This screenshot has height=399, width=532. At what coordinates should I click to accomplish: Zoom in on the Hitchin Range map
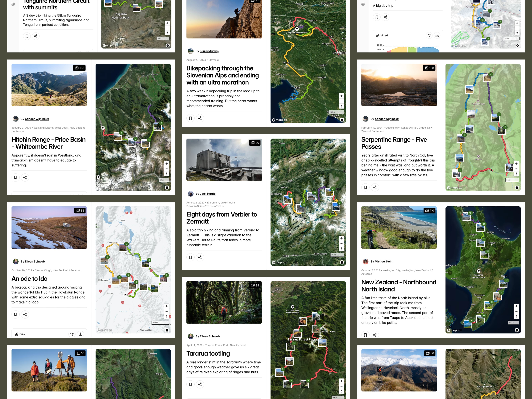[166, 163]
